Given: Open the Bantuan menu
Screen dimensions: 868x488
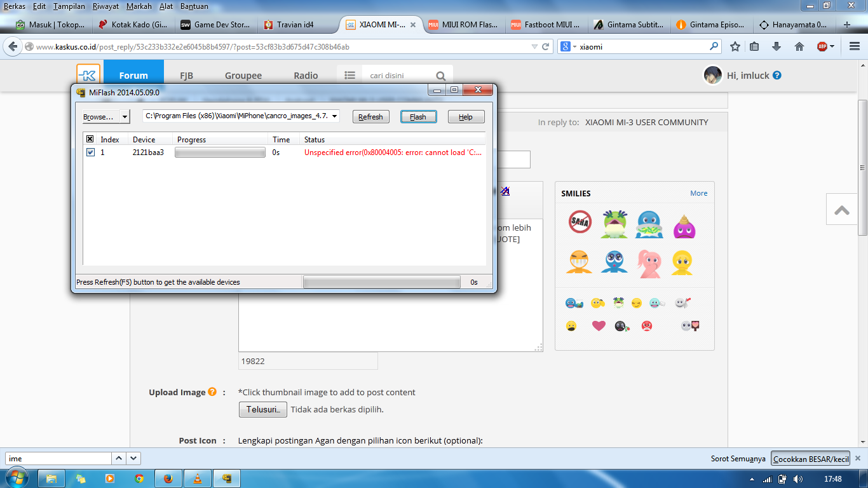Looking at the screenshot, I should 194,6.
